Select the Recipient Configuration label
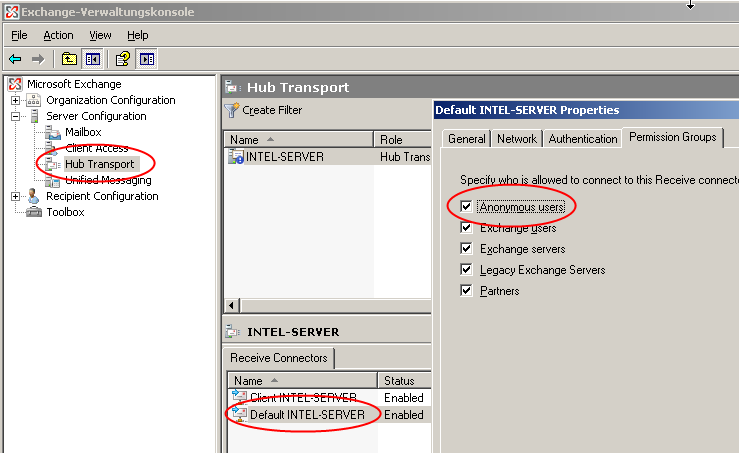Screen dimensions: 739x453 pos(102,196)
